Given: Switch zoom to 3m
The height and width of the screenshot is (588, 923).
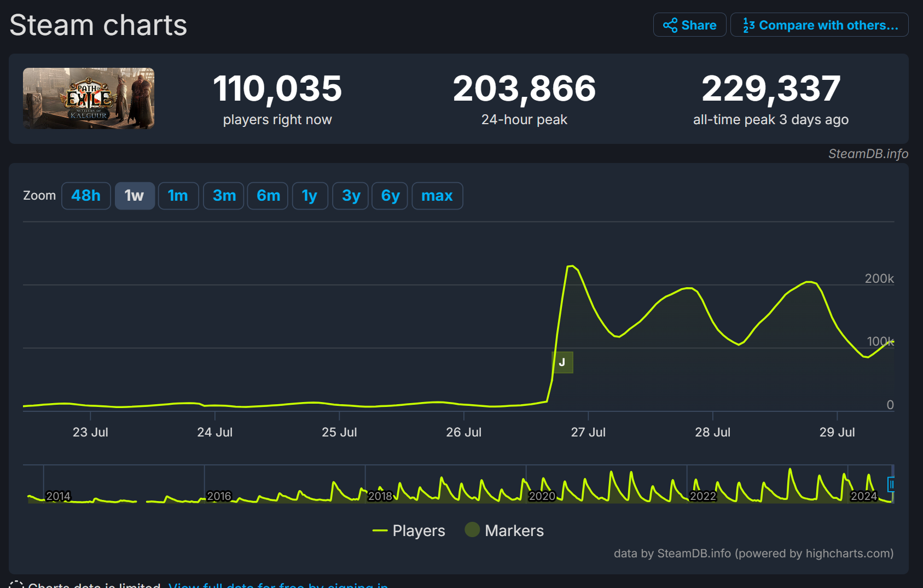Looking at the screenshot, I should 224,196.
